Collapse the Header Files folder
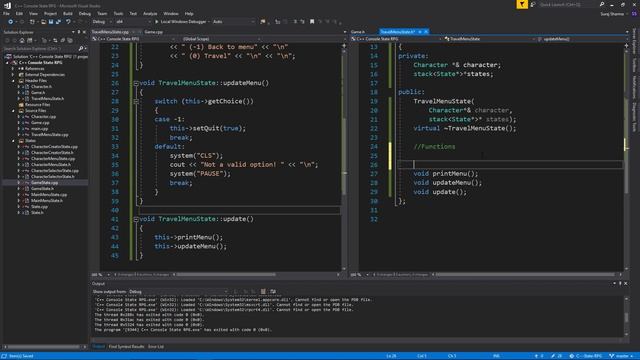640x360 pixels. (13, 81)
